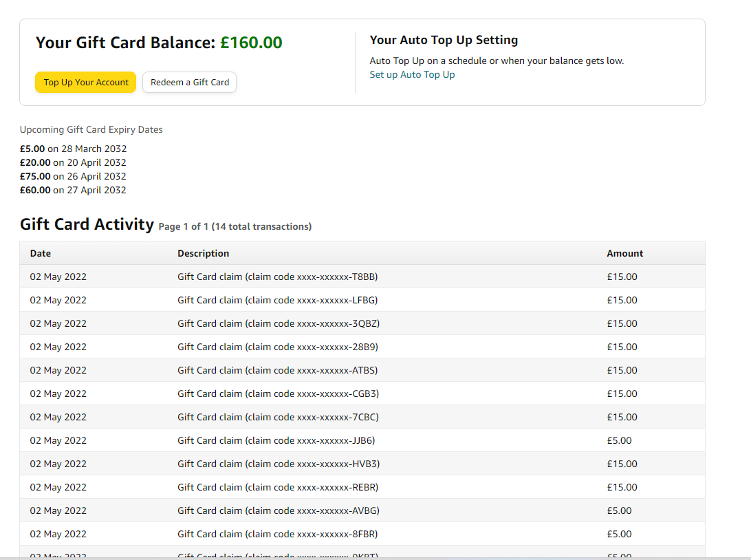Click the £75.00 expiry on 26 April 2032
Viewport: 751px width, 560px height.
click(73, 176)
